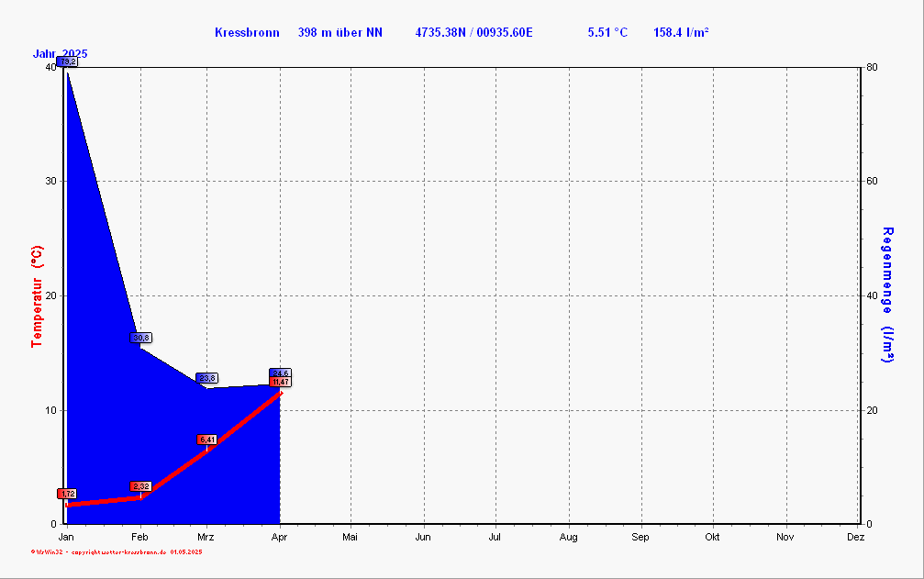Select the 60 tick on rainfall axis

[x=872, y=181]
